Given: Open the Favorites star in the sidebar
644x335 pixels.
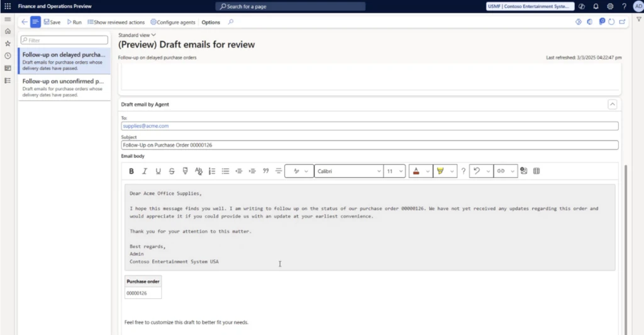Looking at the screenshot, I should pyautogui.click(x=8, y=43).
